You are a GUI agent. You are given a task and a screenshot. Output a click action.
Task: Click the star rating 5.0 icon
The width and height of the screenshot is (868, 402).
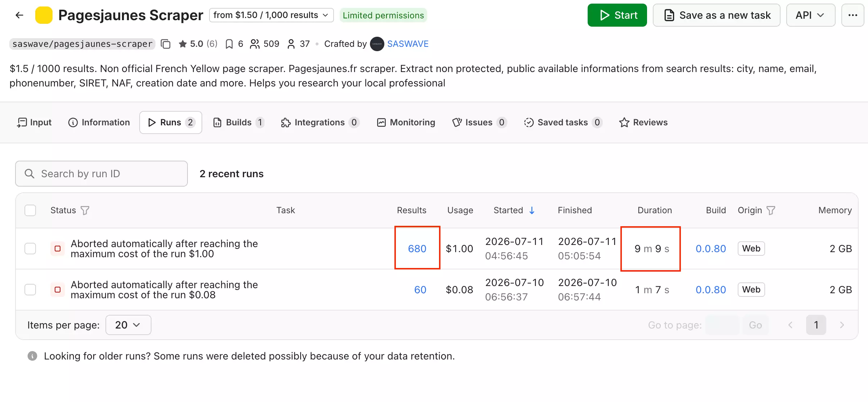pos(183,44)
